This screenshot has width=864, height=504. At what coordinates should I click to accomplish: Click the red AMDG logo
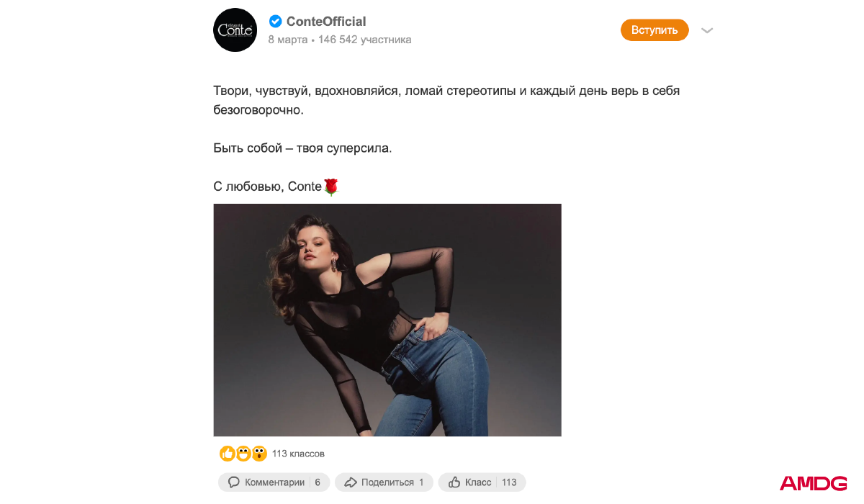point(814,483)
